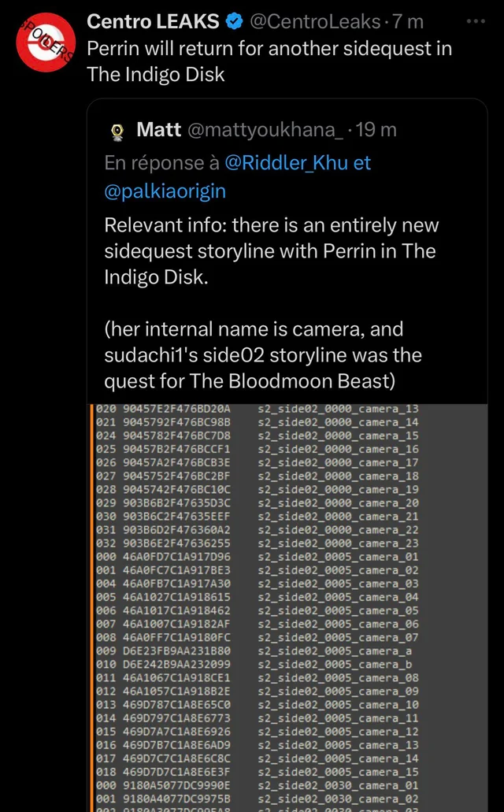
Task: Click Matt's small profile avatar
Action: 117,130
